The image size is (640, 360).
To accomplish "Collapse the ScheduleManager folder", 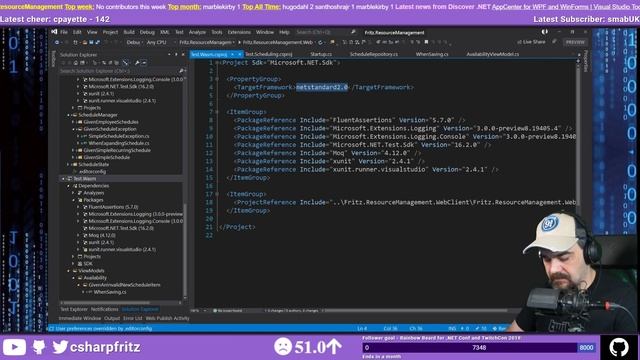I will coord(69,115).
